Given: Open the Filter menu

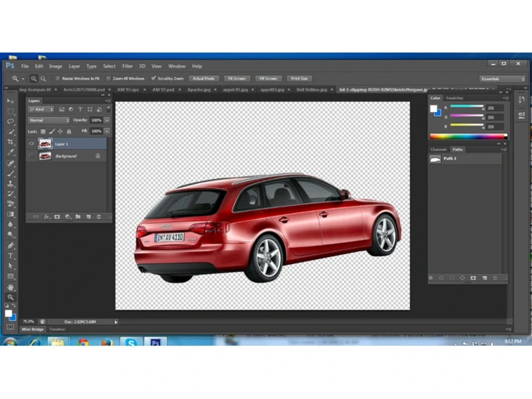Looking at the screenshot, I should click(127, 66).
